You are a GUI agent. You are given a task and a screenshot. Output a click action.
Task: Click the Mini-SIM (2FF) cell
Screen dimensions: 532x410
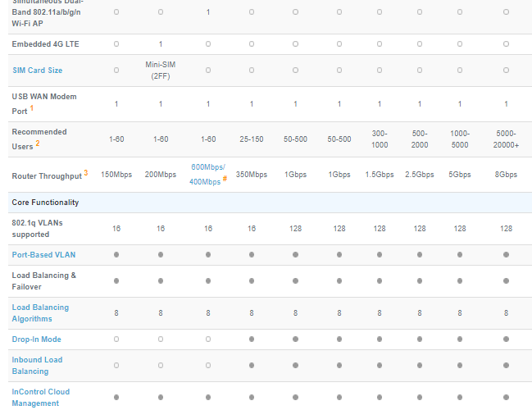point(160,70)
